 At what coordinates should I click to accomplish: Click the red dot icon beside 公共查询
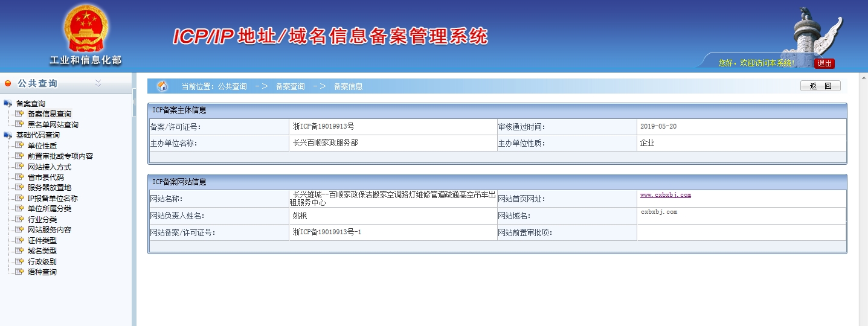8,84
